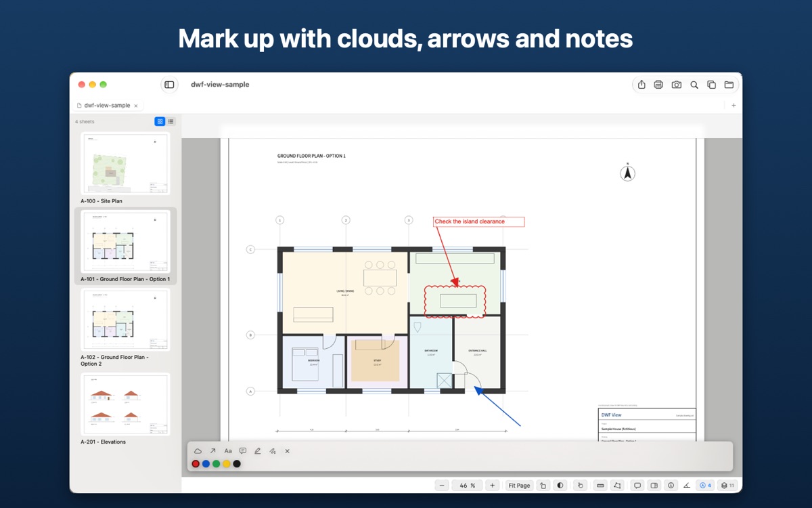Viewport: 812px width, 508px height.
Task: Click the red cloud around the island
Action: coord(455,301)
